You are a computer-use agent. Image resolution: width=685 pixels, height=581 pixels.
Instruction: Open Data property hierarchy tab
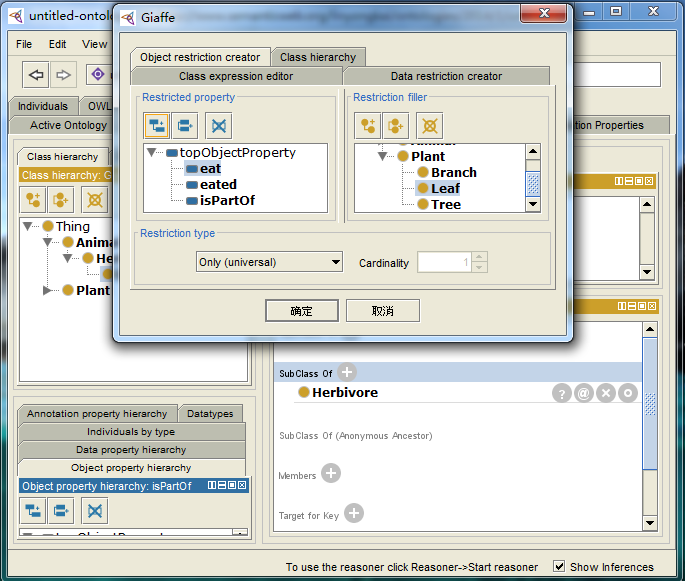[131, 450]
